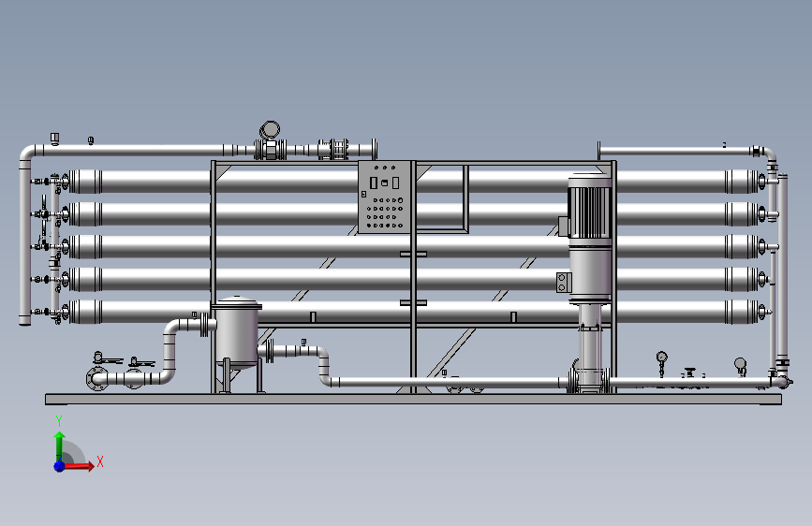This screenshot has height=526, width=812.
Task: Select the sight-glass fitting on the top pipe
Action: point(338,149)
